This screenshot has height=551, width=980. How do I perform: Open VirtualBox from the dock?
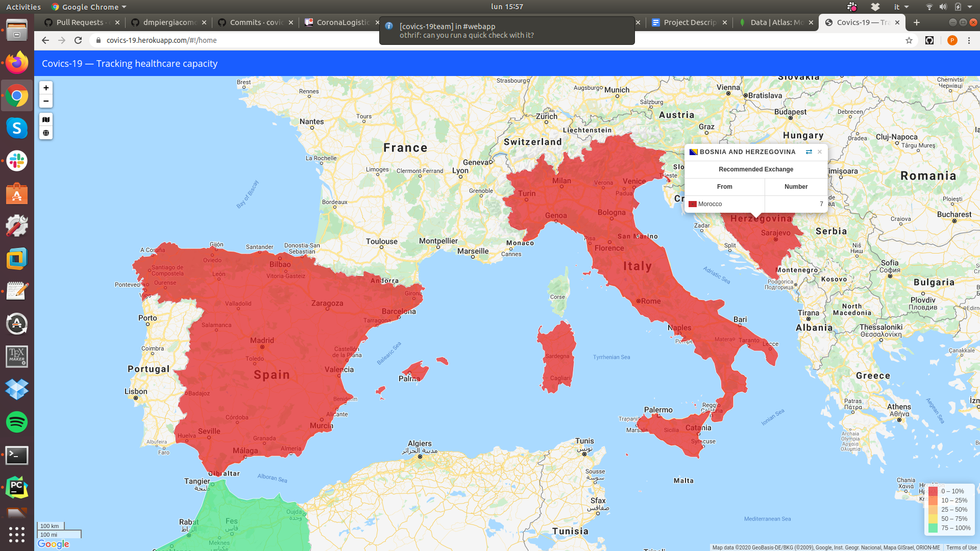(17, 259)
